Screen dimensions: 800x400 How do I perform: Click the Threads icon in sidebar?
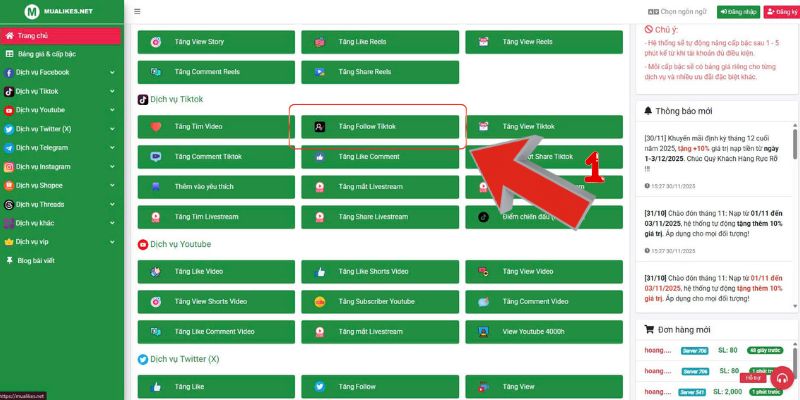9,205
